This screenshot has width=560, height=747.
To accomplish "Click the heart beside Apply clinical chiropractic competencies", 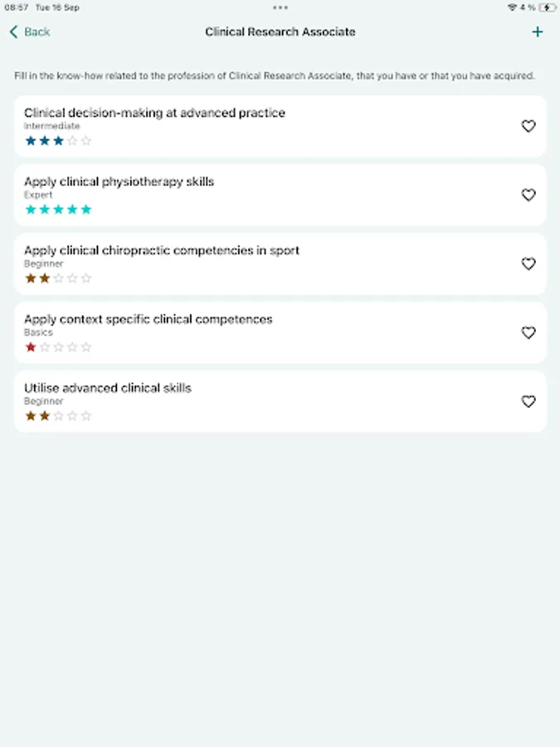I will tap(528, 264).
